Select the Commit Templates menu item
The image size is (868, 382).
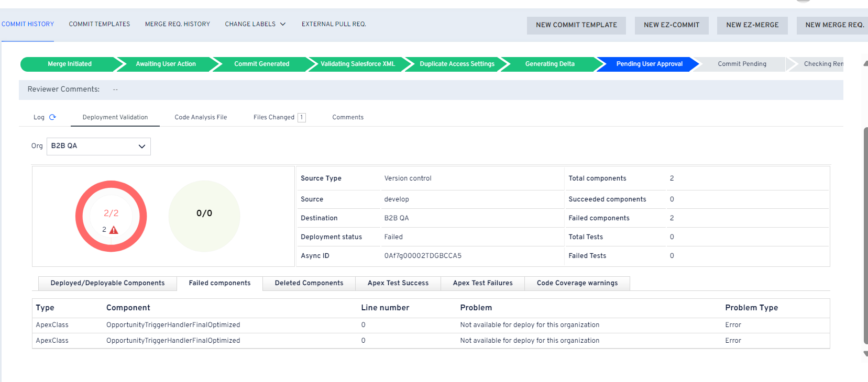click(x=100, y=24)
